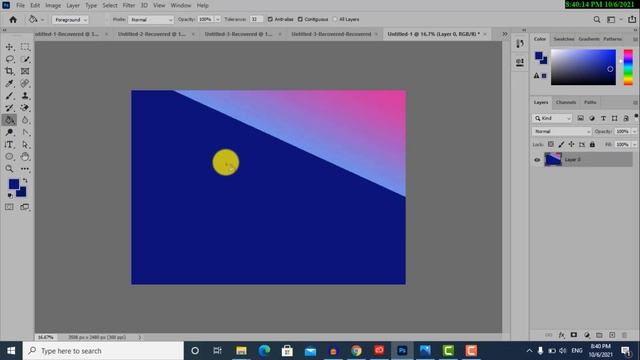Image resolution: width=640 pixels, height=360 pixels.
Task: Open the layer blend mode Normal dropdown
Action: [x=562, y=131]
